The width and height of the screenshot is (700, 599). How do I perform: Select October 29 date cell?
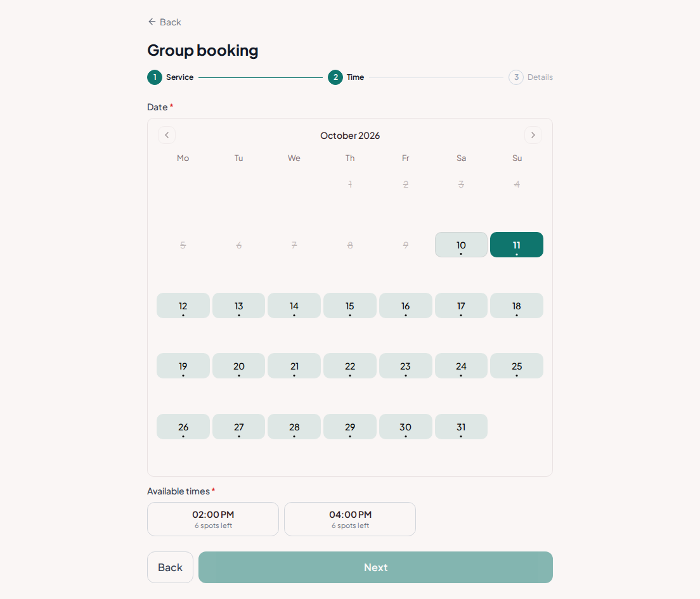coord(350,427)
